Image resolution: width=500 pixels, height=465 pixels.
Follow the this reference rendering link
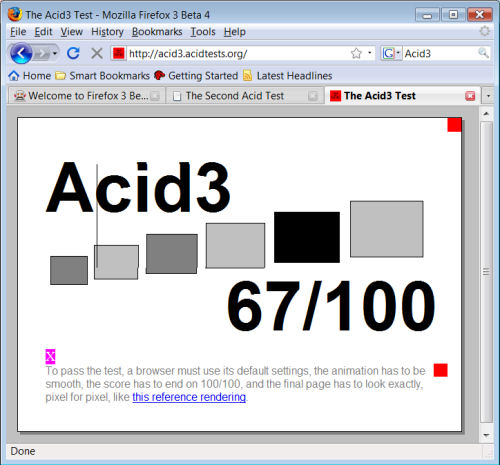pyautogui.click(x=189, y=397)
